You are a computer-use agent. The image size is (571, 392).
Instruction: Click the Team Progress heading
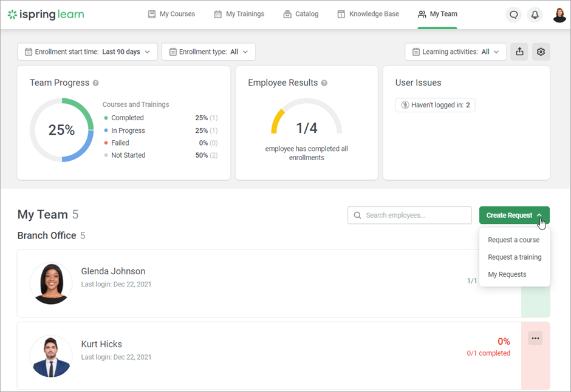pos(60,83)
